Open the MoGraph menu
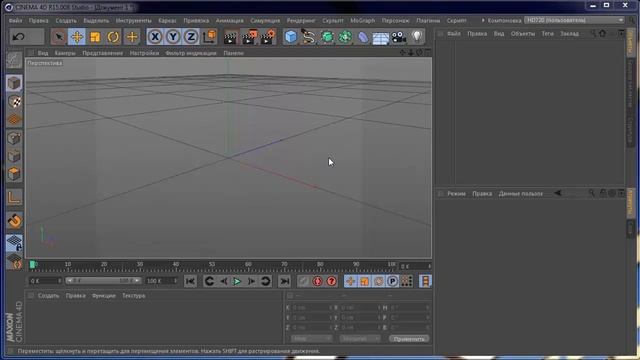640x360 pixels. click(x=362, y=20)
